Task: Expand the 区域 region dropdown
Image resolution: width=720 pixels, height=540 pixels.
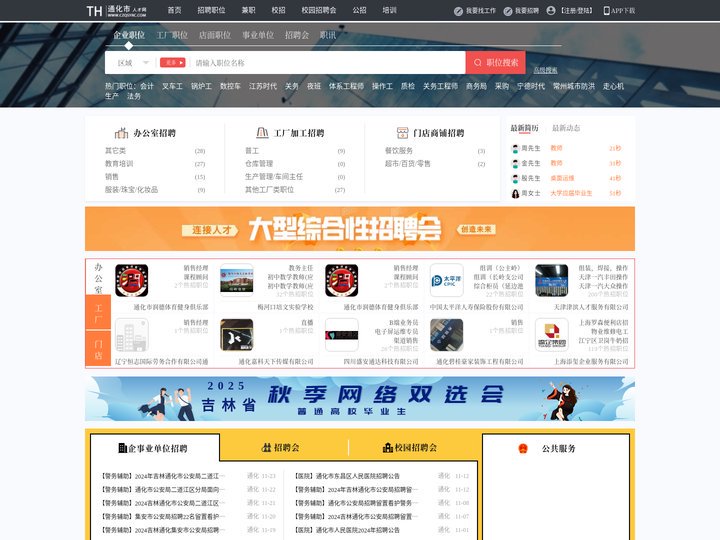Action: pos(133,63)
